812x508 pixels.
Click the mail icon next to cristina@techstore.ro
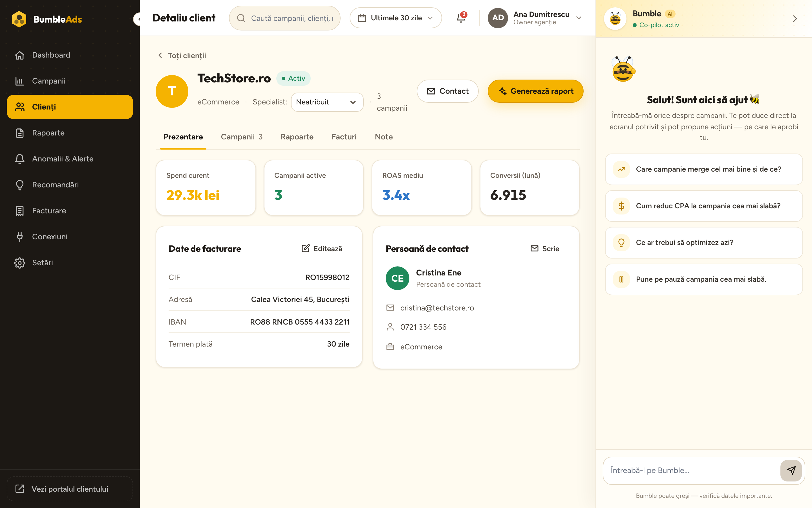390,307
